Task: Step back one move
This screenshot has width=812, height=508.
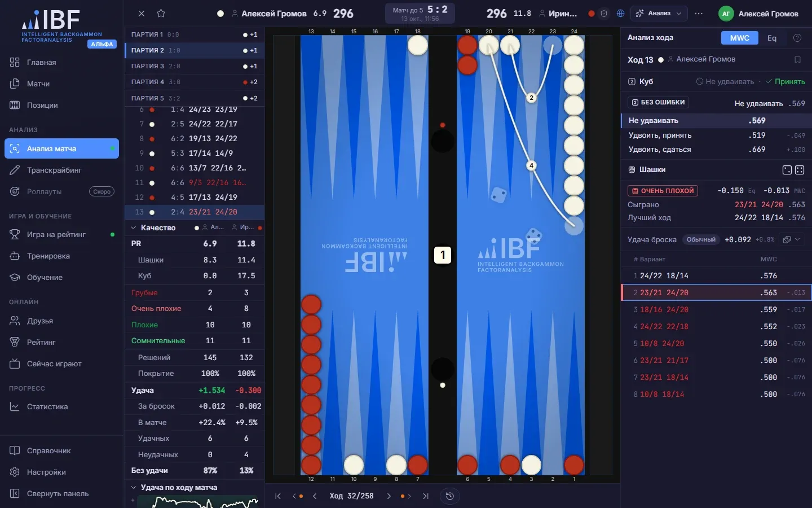Action: pos(315,496)
